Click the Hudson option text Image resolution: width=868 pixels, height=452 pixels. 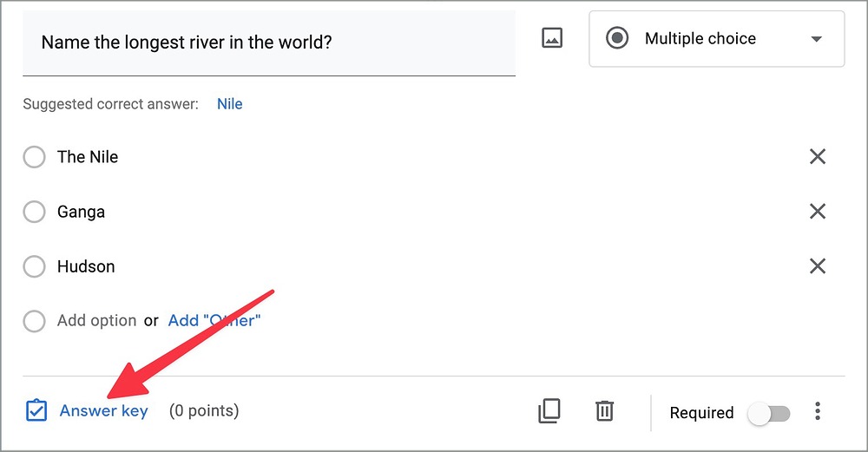[x=86, y=266]
